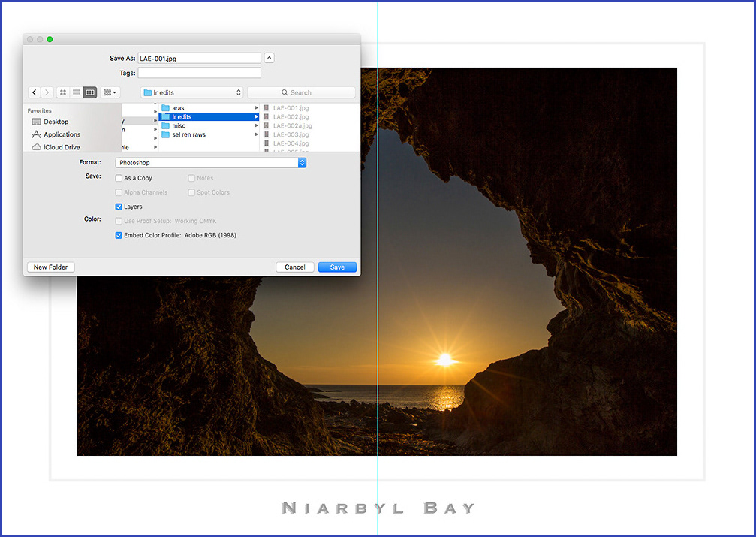Toggle Use Proof Setup checkbox
Screen dimensions: 756x537
point(119,221)
